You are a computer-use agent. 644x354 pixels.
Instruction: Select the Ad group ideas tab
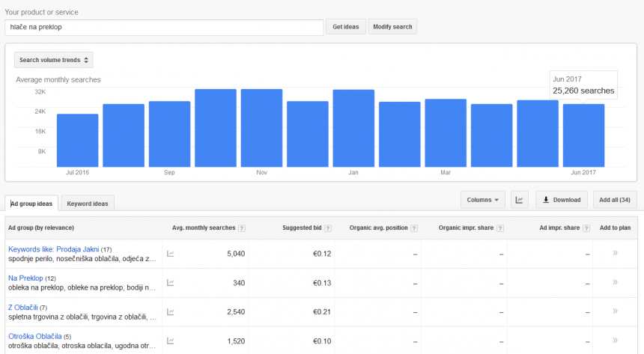pos(31,204)
